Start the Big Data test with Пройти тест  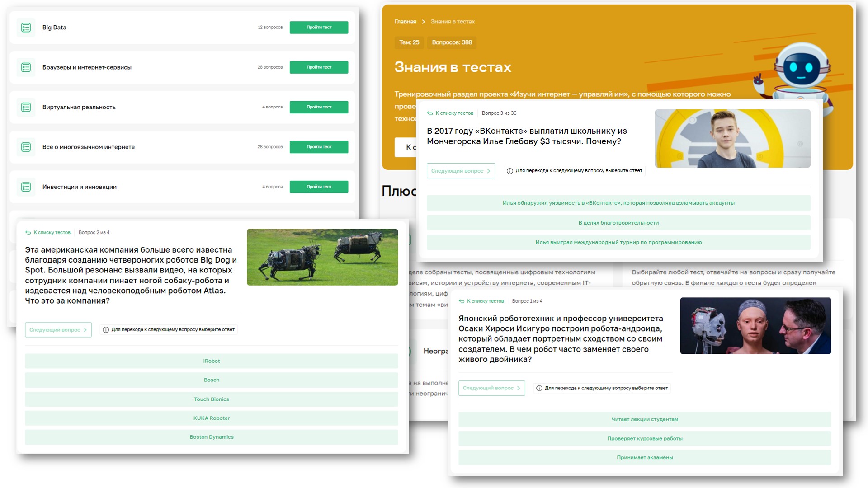pyautogui.click(x=319, y=28)
